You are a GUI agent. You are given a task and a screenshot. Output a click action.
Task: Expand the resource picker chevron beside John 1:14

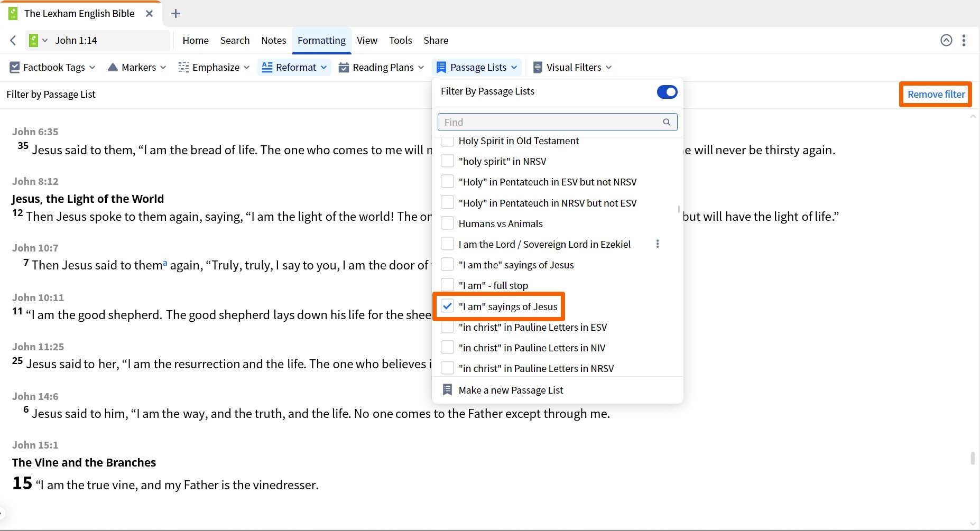pyautogui.click(x=45, y=41)
